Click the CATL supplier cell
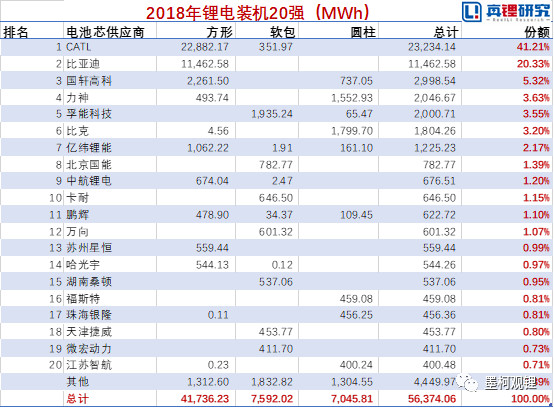The image size is (554, 408). [78, 47]
